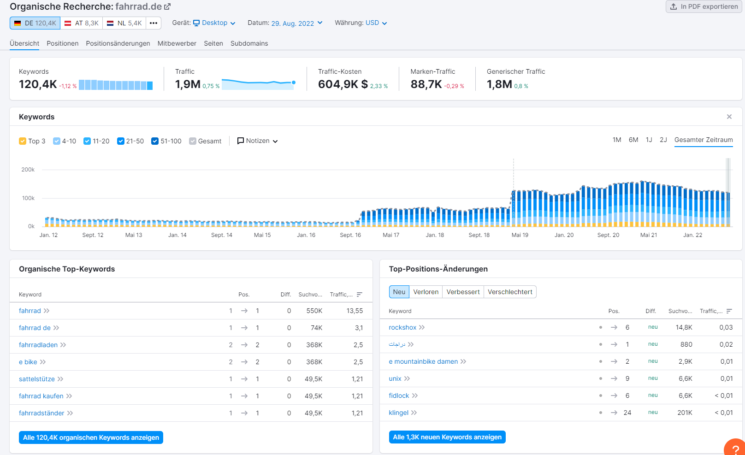Switch to the Subdomains tab
745x455 pixels.
pyautogui.click(x=249, y=43)
